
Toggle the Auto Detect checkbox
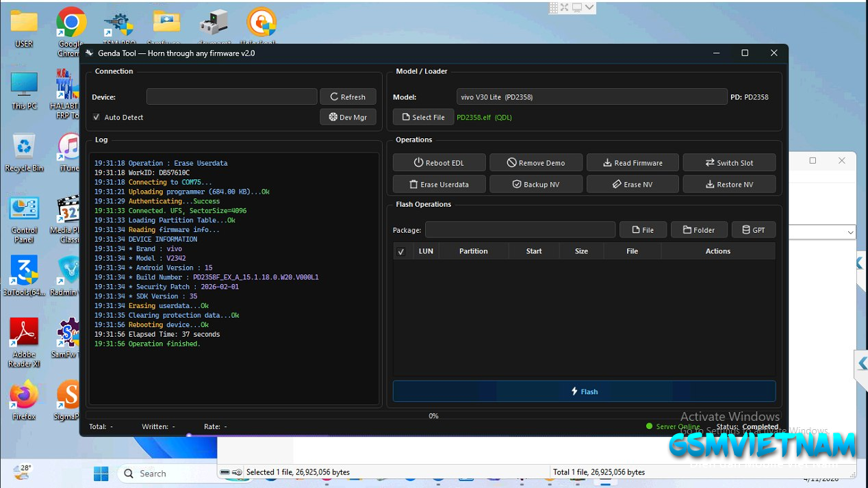[x=97, y=117]
